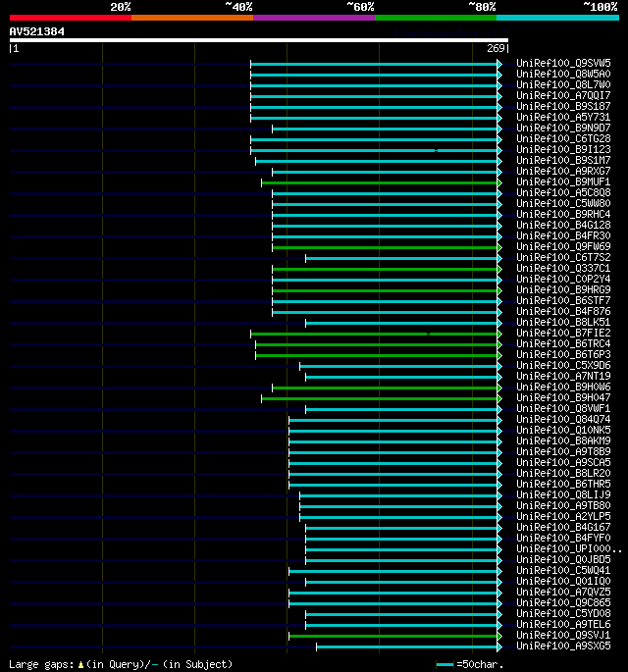Select the UniRef100_B8LR20 label
Screen dimensions: 628x672
[563, 473]
